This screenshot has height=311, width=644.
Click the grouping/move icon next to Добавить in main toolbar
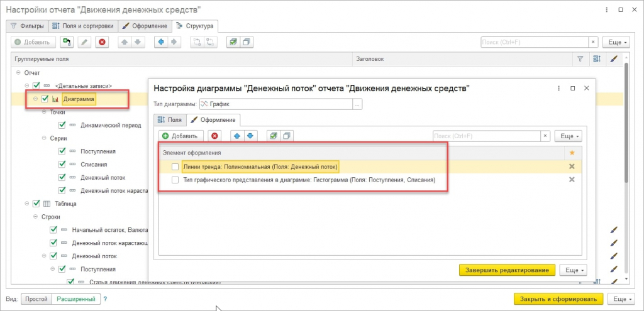pos(67,42)
